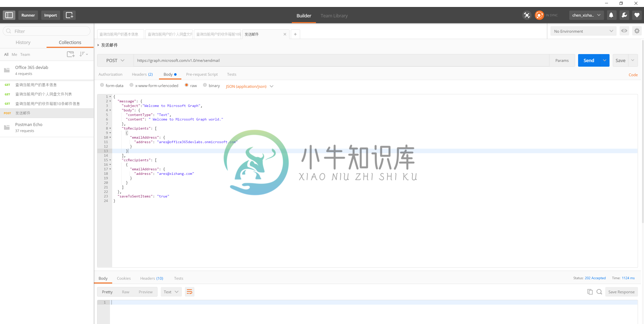
Task: Click the Code link
Action: pos(633,75)
